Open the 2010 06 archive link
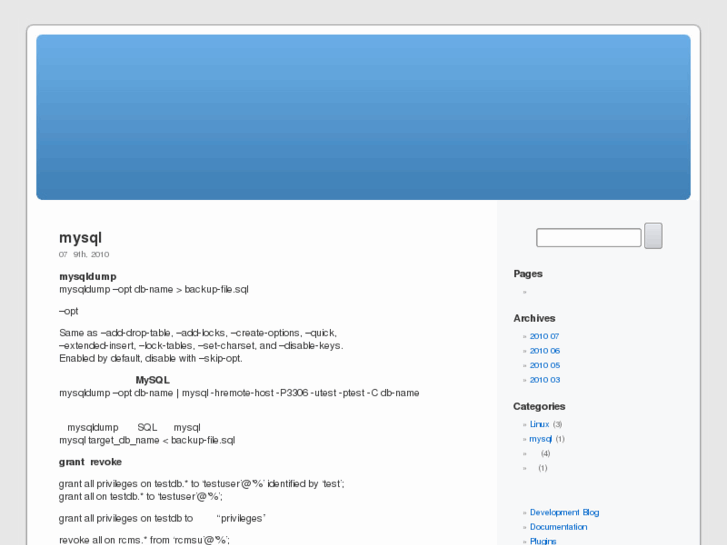727x545 pixels. pos(545,351)
